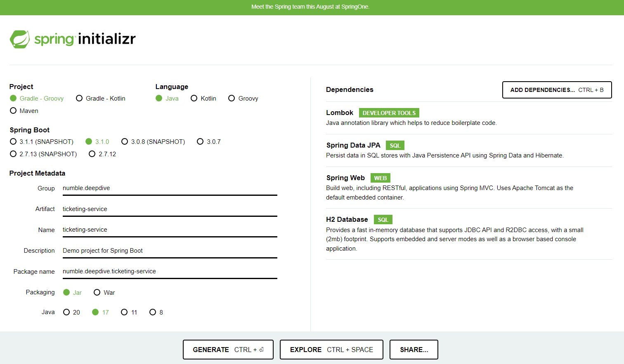Click the Dependencies heading
Viewport: 624px width, 364px height.
(350, 89)
